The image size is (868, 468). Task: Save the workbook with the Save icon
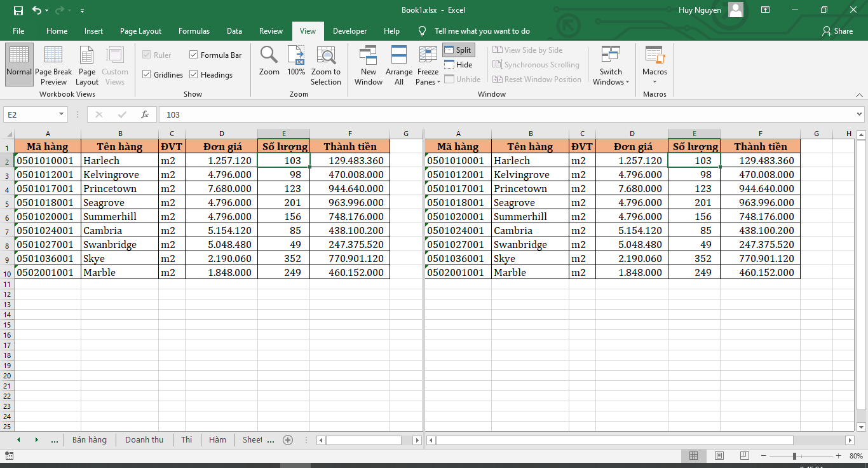[x=18, y=10]
